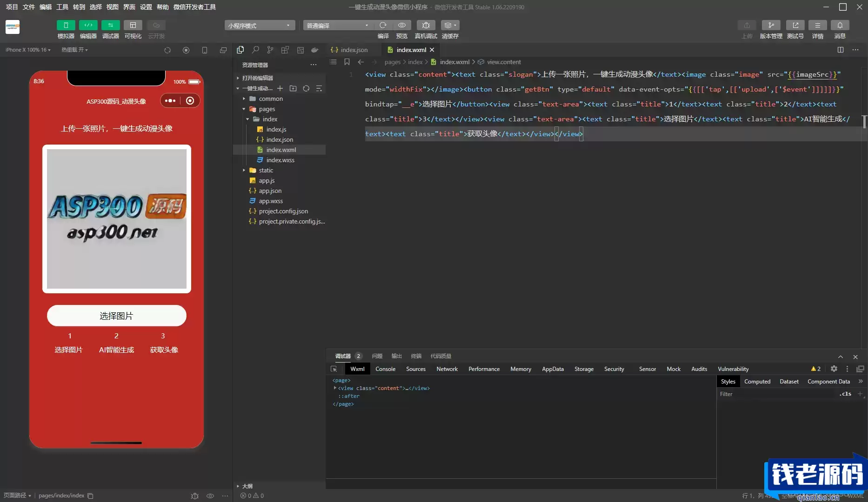Click the simulator refresh icon
This screenshot has width=868, height=502.
click(167, 50)
